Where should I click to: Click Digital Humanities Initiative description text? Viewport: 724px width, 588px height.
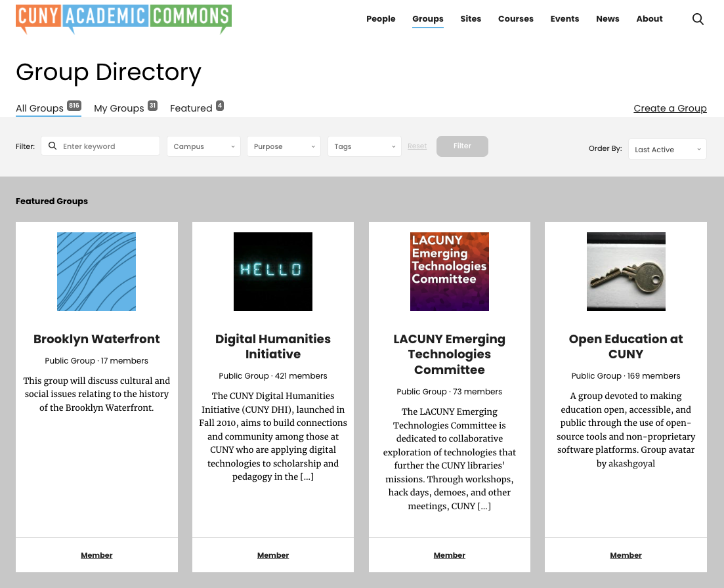pyautogui.click(x=273, y=436)
